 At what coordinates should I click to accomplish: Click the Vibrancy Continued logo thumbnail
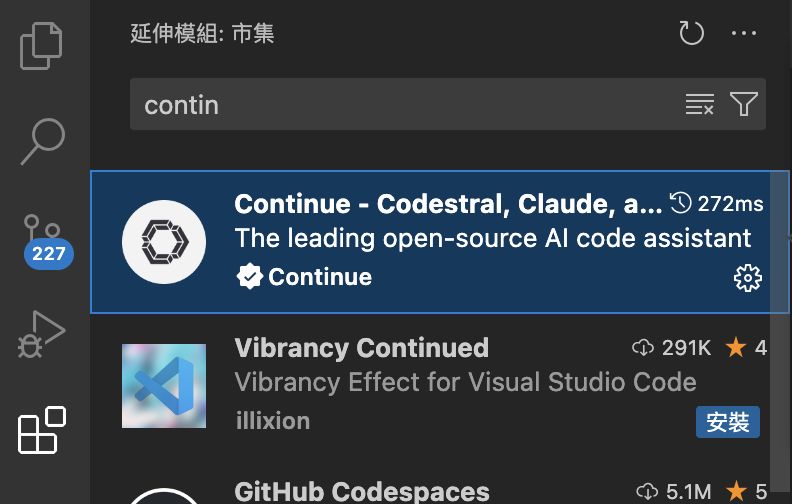coord(164,386)
